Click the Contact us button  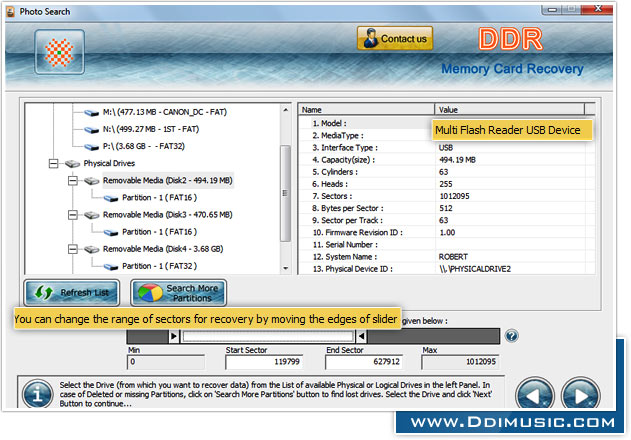pos(395,39)
